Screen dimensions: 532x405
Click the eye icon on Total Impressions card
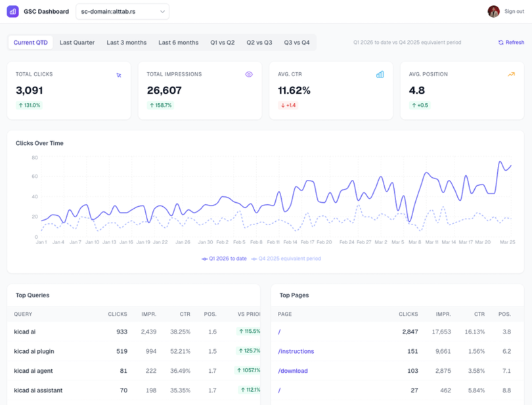(x=249, y=75)
